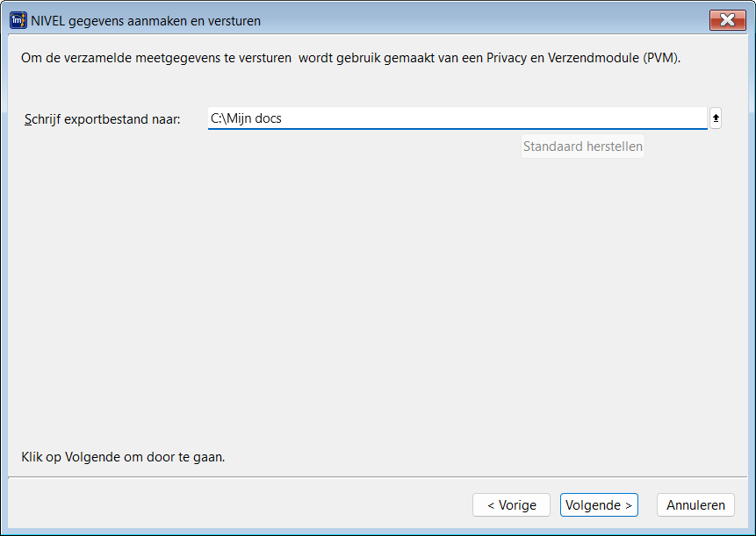Go back using the Vorige button
This screenshot has height=536, width=756.
[511, 505]
